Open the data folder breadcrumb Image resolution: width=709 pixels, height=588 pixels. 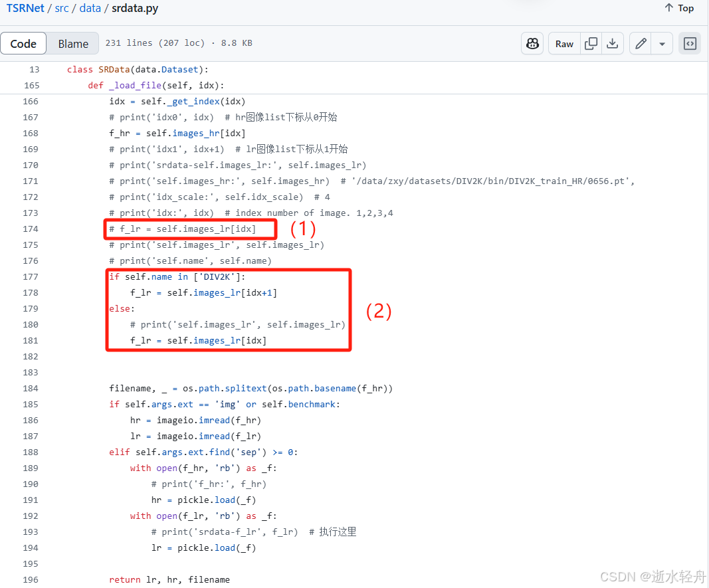point(90,8)
